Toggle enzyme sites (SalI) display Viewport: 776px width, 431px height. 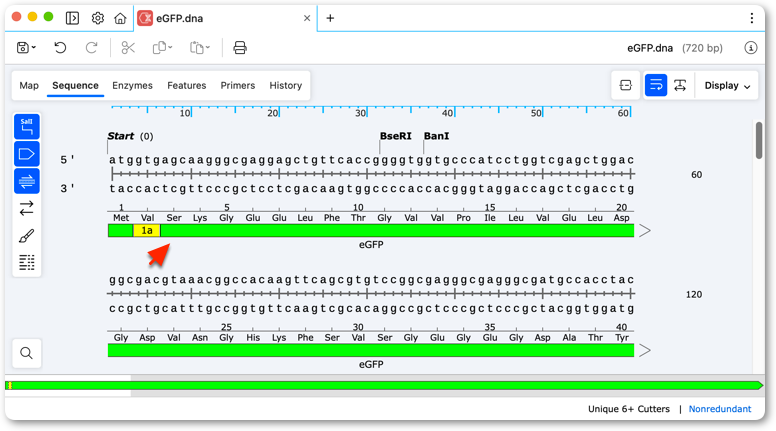point(27,127)
